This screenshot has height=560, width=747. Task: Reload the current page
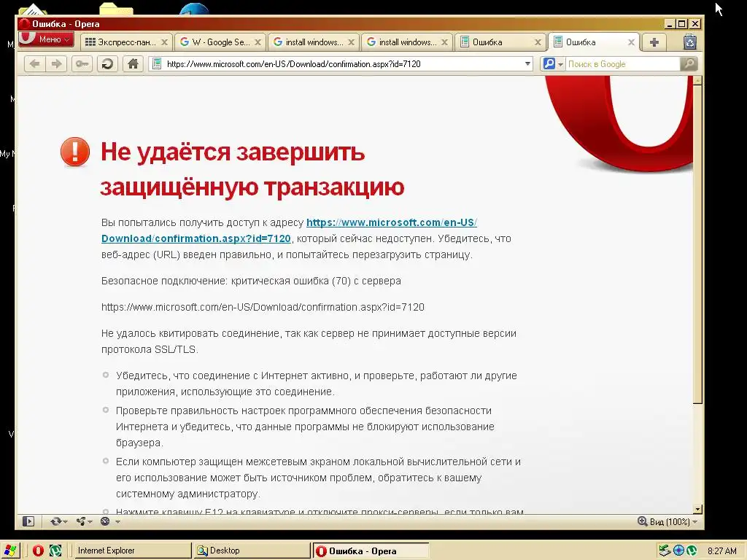[x=108, y=64]
